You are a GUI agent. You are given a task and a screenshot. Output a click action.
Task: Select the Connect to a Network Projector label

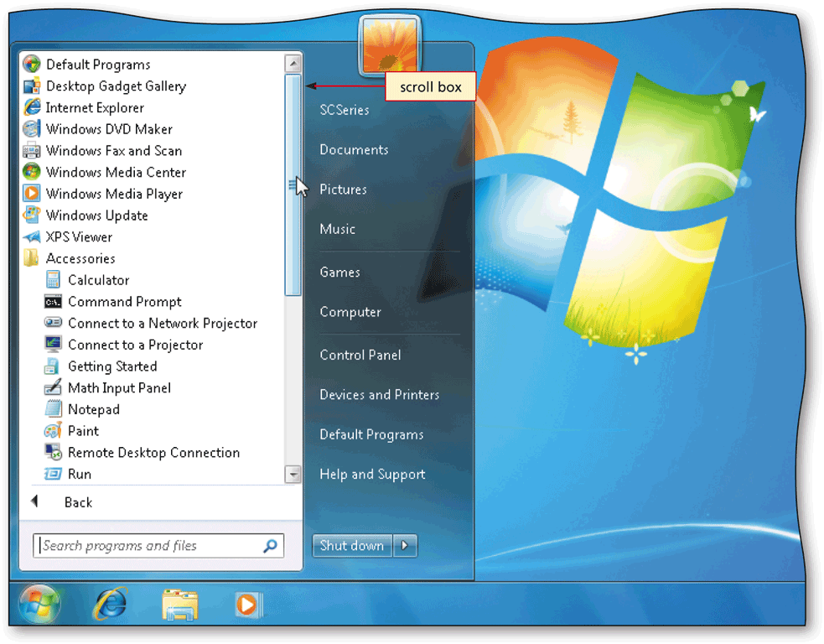click(163, 324)
